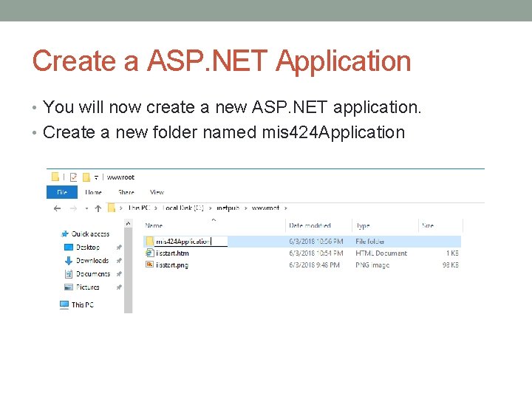532x399 pixels.
Task: Select the iisstart.png file
Action: pyautogui.click(x=172, y=265)
